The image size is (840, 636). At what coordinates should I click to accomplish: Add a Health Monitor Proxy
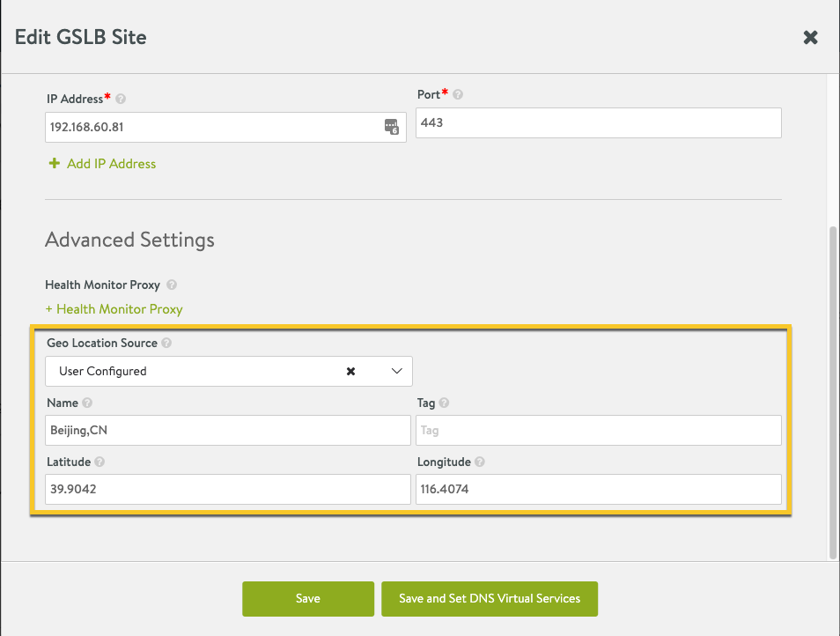[114, 309]
